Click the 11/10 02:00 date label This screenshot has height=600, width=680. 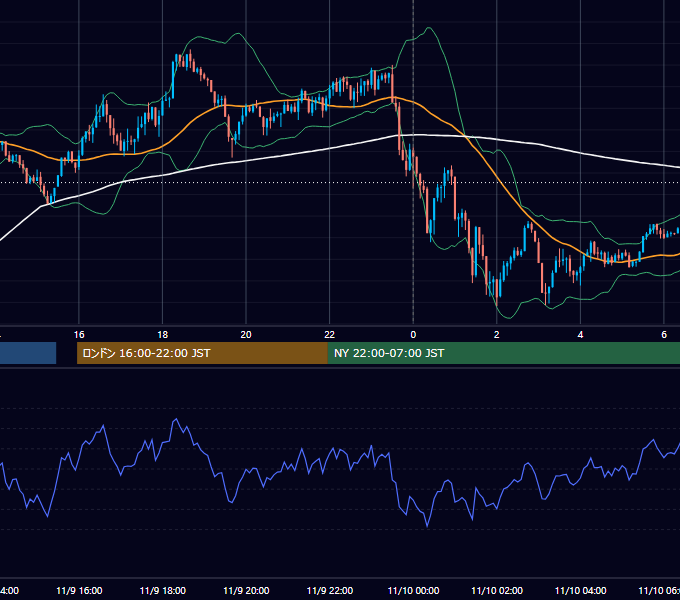(x=497, y=590)
